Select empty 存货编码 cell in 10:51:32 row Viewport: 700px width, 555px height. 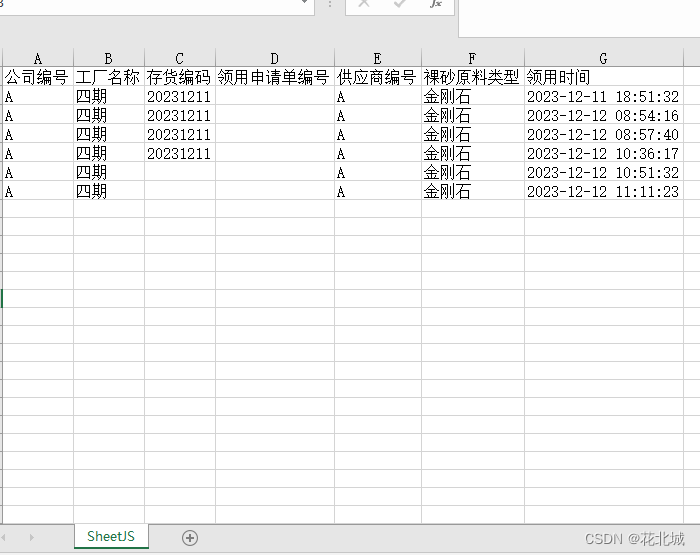(x=179, y=172)
